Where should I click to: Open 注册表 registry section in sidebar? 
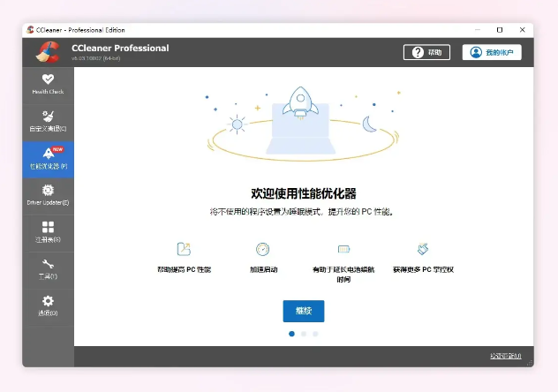48,233
